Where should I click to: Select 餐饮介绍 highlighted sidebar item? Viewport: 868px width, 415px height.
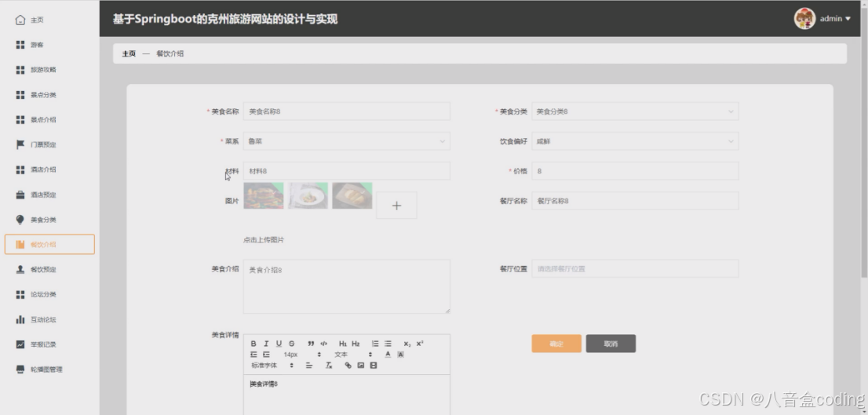(49, 245)
